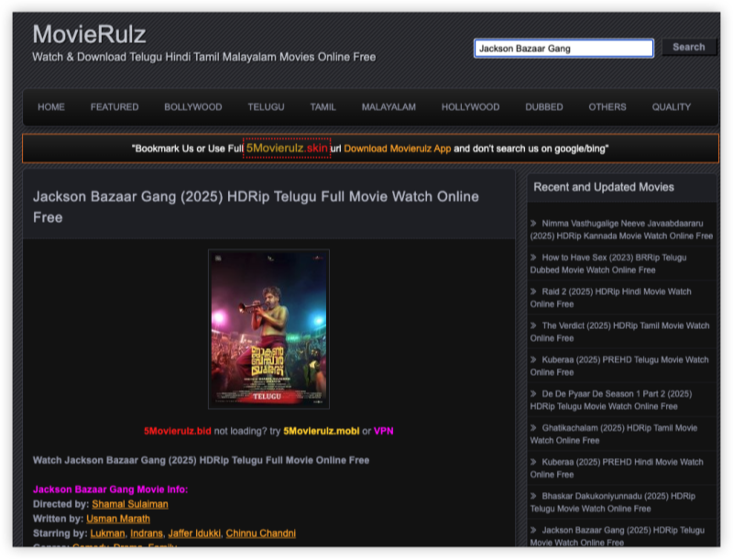Open actor Jaffer Idukki link
Viewport: 733px width, 560px height.
(194, 533)
